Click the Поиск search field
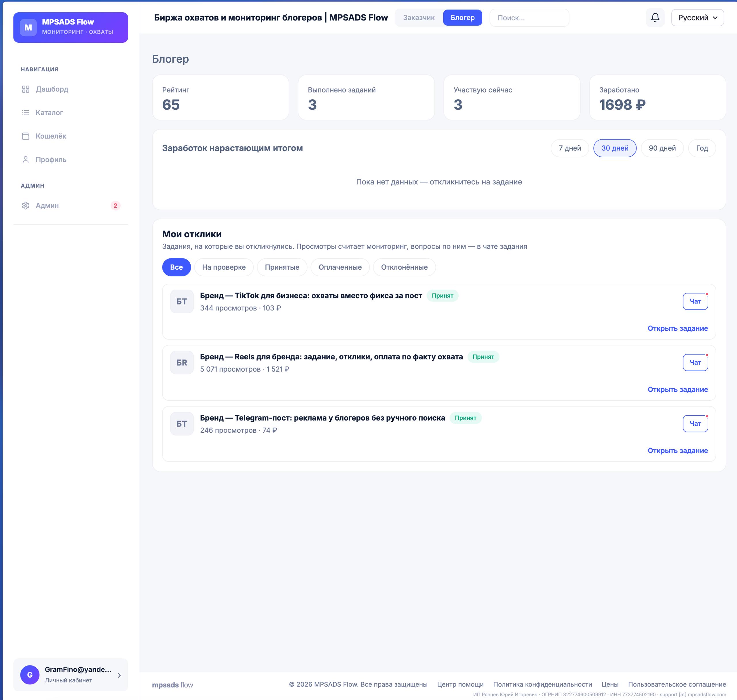The height and width of the screenshot is (700, 737). pyautogui.click(x=529, y=18)
